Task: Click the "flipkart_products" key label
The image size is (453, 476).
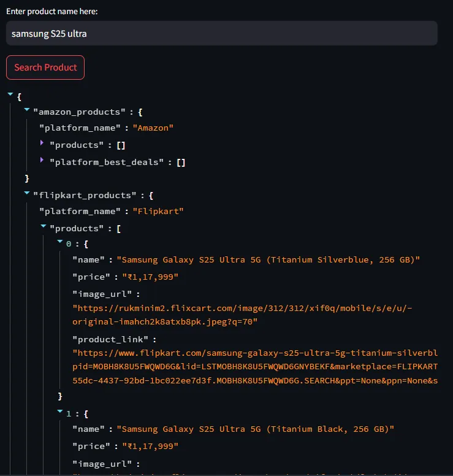Action: click(85, 196)
